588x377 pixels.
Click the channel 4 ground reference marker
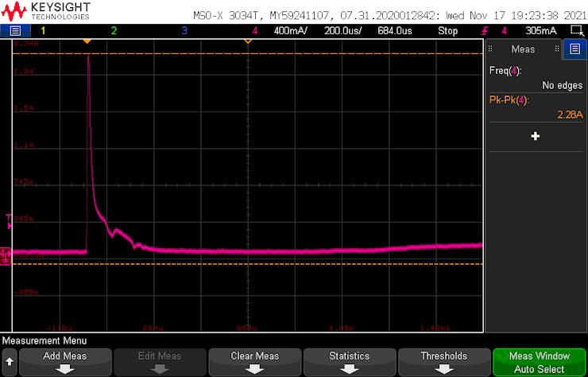[5, 255]
